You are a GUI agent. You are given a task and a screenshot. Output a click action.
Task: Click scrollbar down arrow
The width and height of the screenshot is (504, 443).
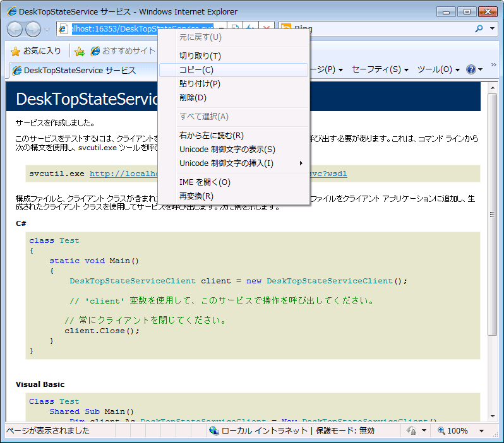pyautogui.click(x=493, y=416)
